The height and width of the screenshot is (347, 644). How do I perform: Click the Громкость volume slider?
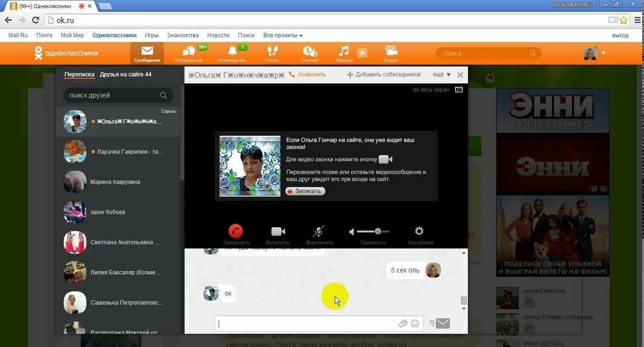(x=373, y=231)
